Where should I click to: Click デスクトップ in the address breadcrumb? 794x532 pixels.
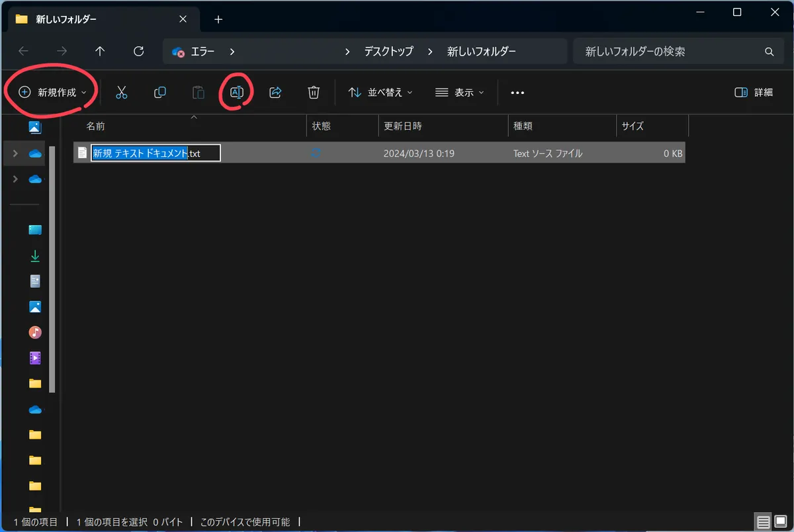click(388, 52)
